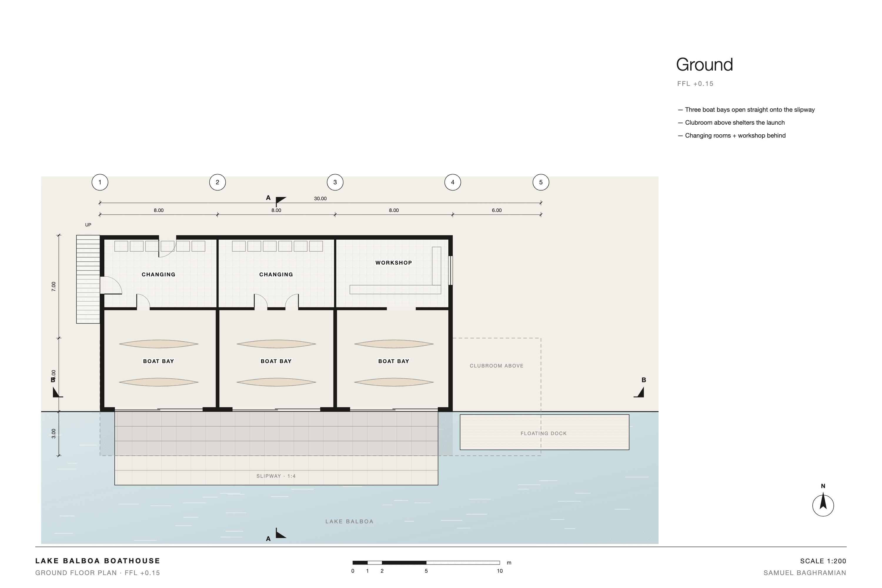Viewport: 882px width, 588px height.
Task: Click grid bubble number 5
Action: pyautogui.click(x=541, y=182)
